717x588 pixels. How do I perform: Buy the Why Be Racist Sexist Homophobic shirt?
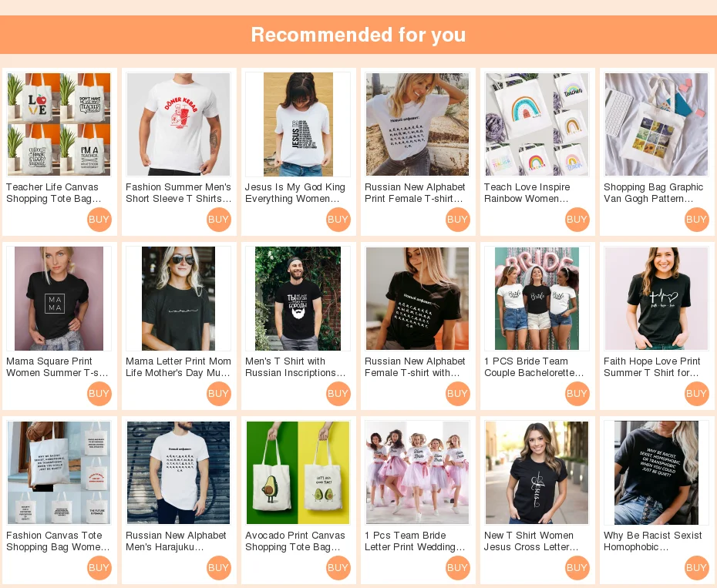(x=696, y=568)
